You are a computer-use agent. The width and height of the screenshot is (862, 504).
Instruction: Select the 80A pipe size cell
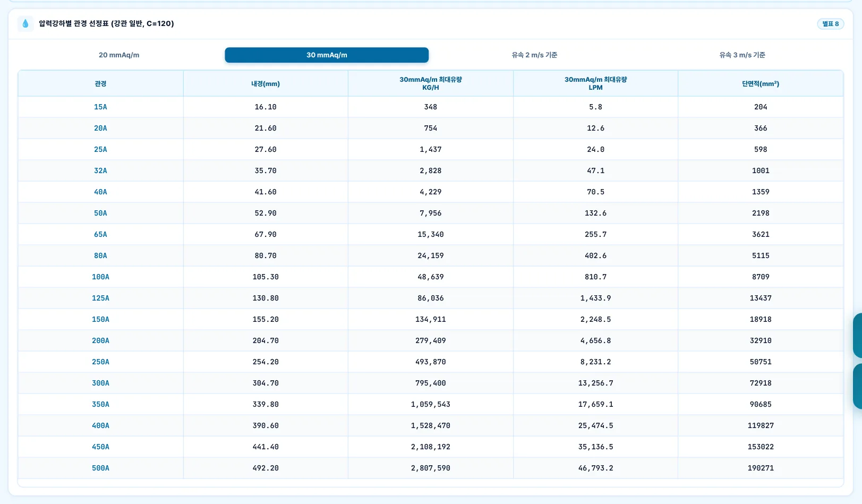[x=100, y=255]
